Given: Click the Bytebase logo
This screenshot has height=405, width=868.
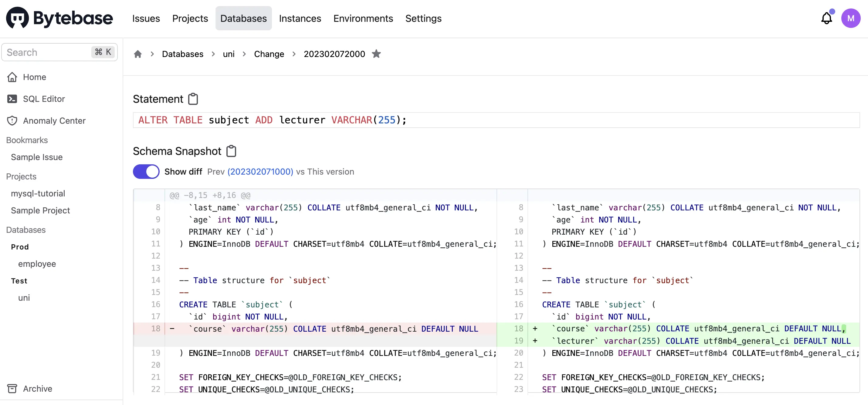Looking at the screenshot, I should 59,18.
